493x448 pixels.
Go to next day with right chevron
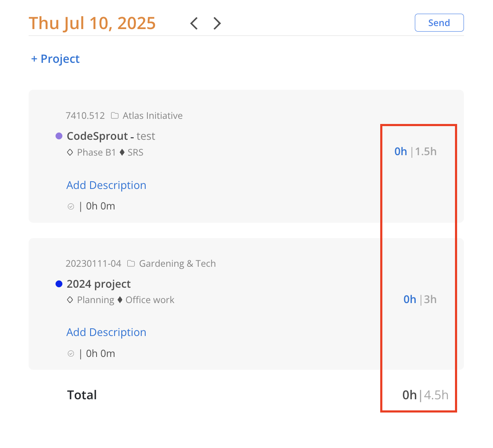217,23
